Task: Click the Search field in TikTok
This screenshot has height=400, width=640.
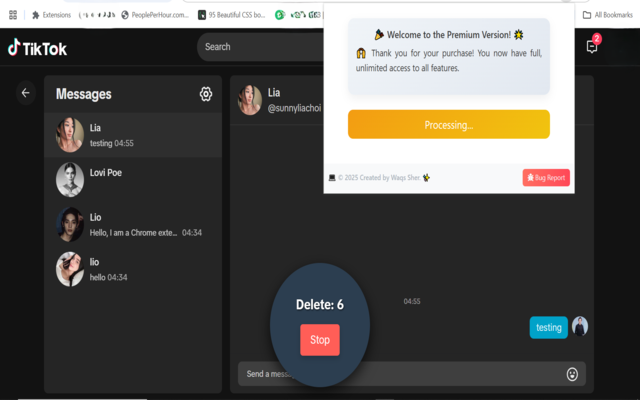Action: [x=260, y=47]
